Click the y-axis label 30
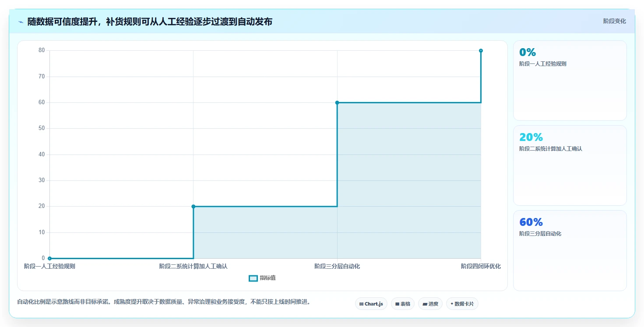Image resolution: width=644 pixels, height=327 pixels. point(42,180)
